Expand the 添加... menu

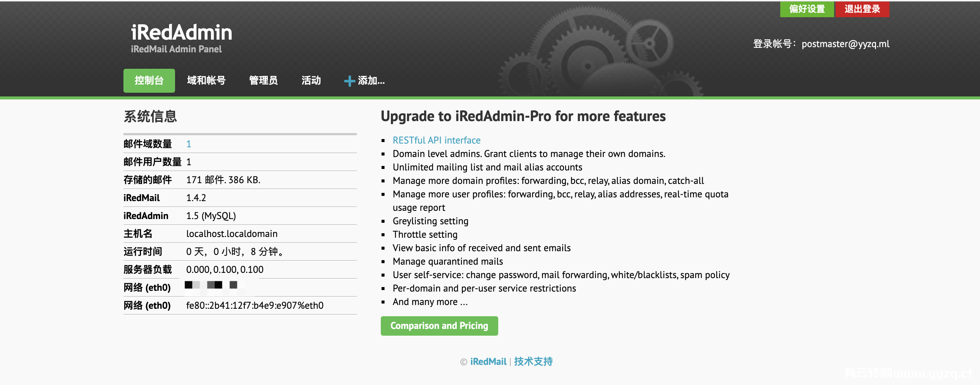coord(364,81)
